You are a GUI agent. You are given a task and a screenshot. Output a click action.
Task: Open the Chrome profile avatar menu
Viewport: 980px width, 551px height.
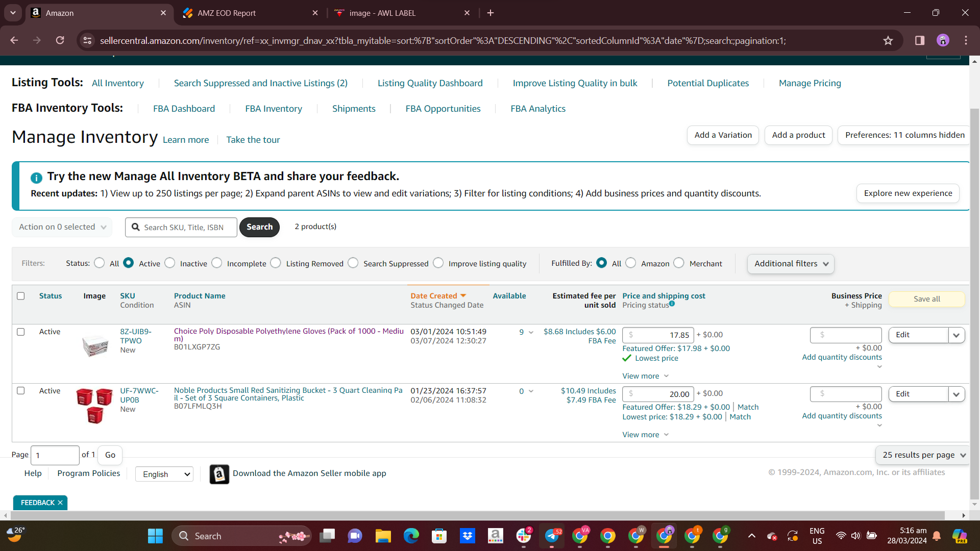pos(943,40)
